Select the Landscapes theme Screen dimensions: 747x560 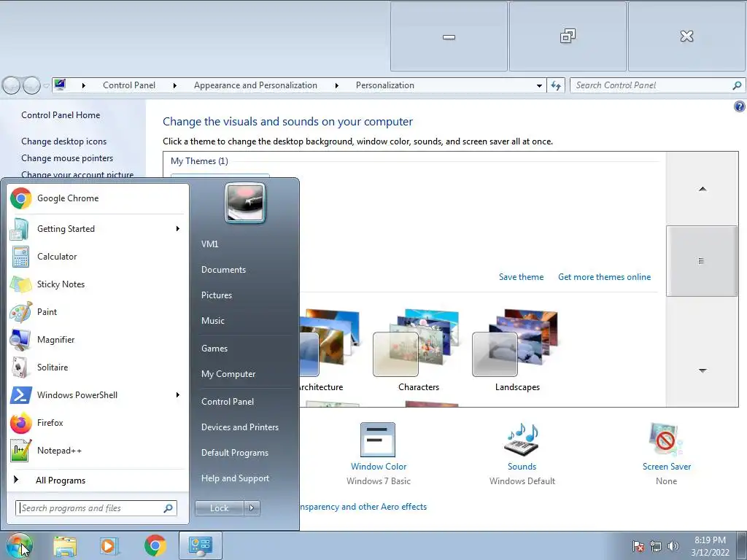coord(517,350)
